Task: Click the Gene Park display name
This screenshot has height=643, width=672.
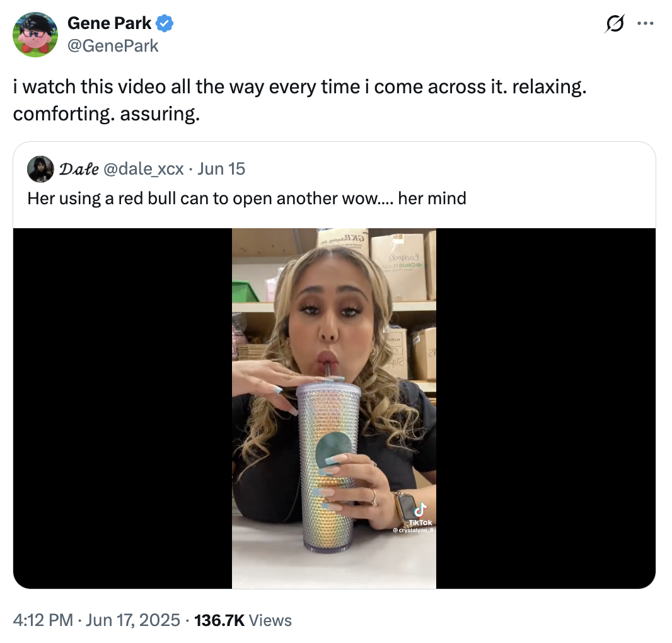Action: (109, 24)
